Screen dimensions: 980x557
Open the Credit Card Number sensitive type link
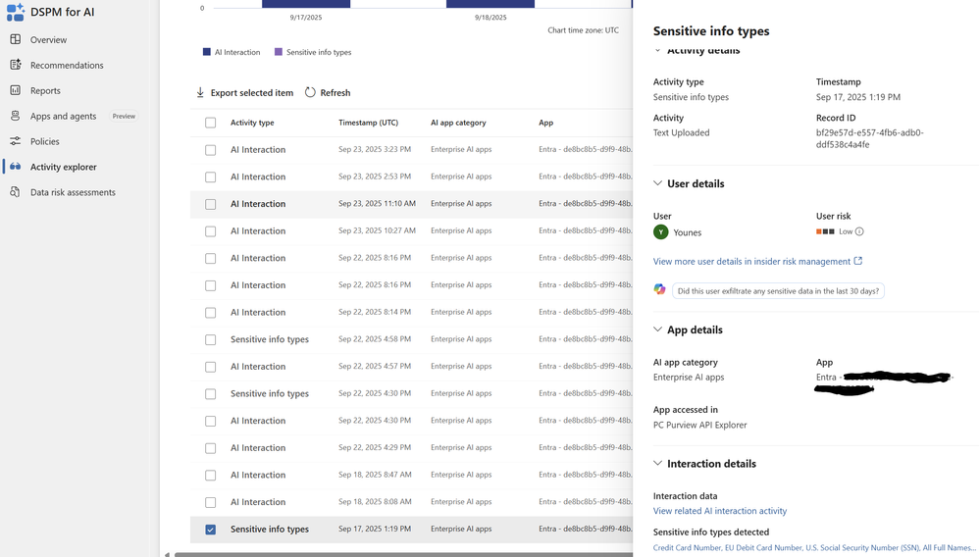coord(687,547)
